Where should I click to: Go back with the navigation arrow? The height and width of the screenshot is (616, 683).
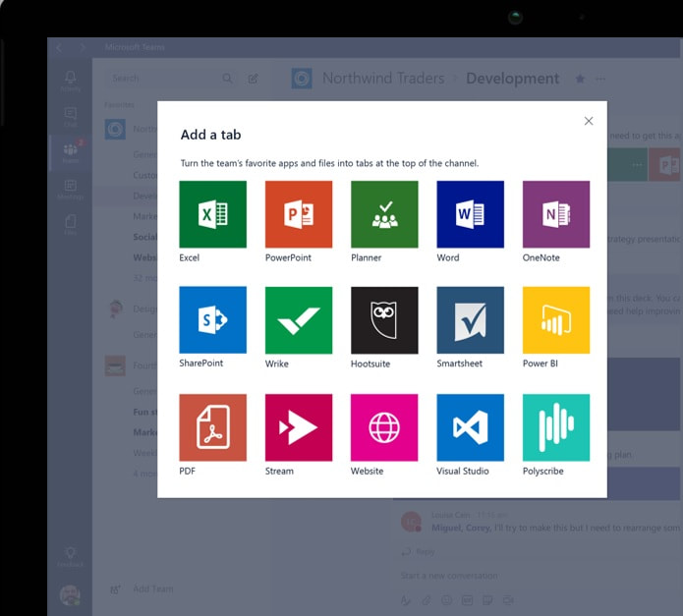point(59,47)
